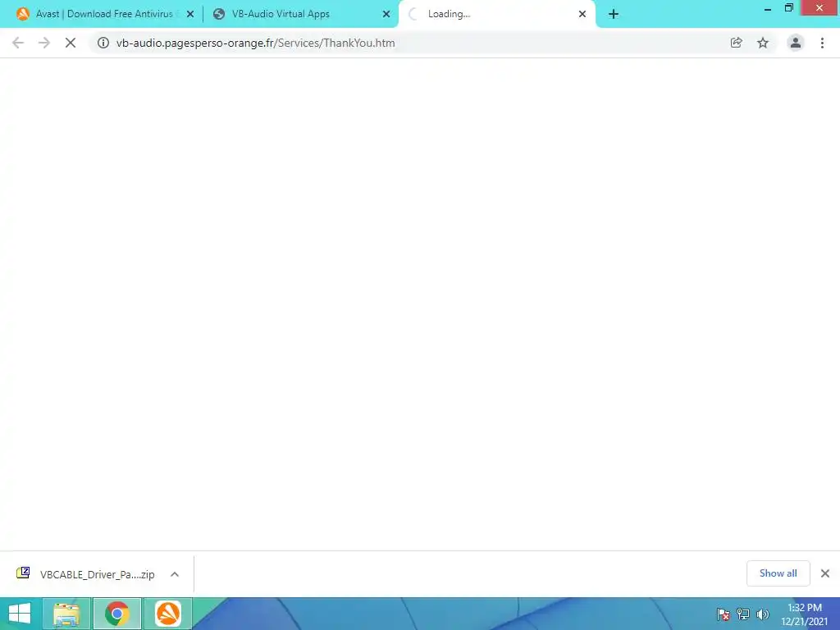Minimize the Chrome window
Screen dimensions: 840x630
click(768, 8)
